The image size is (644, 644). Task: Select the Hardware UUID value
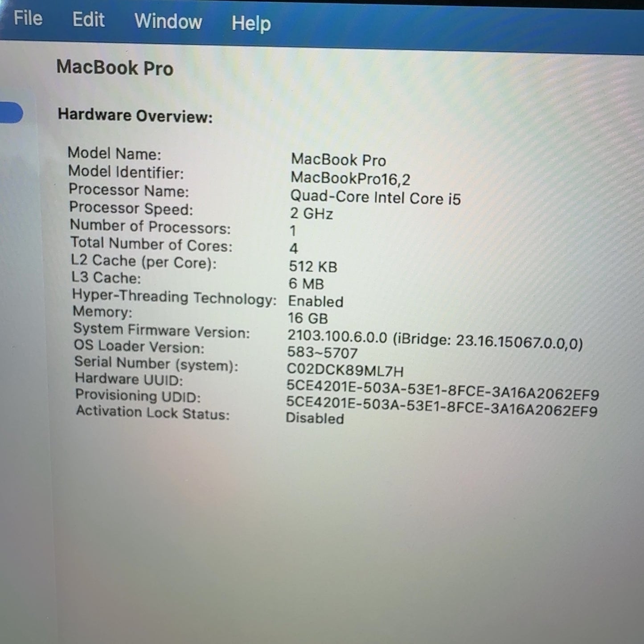443,390
